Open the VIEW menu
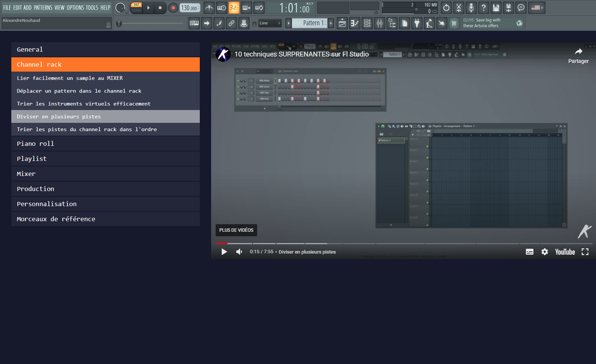596x364 pixels. tap(59, 8)
